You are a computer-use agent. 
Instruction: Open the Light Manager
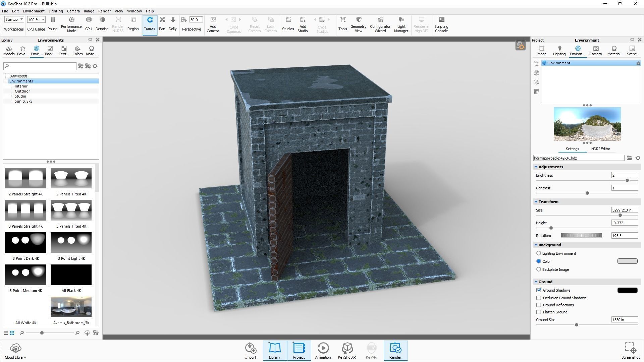pos(401,24)
